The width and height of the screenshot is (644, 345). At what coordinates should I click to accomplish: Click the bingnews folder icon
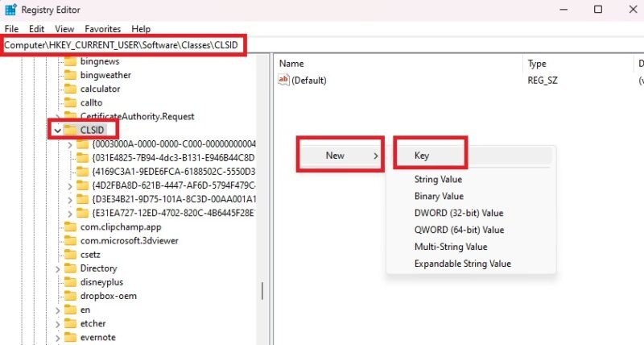point(70,61)
